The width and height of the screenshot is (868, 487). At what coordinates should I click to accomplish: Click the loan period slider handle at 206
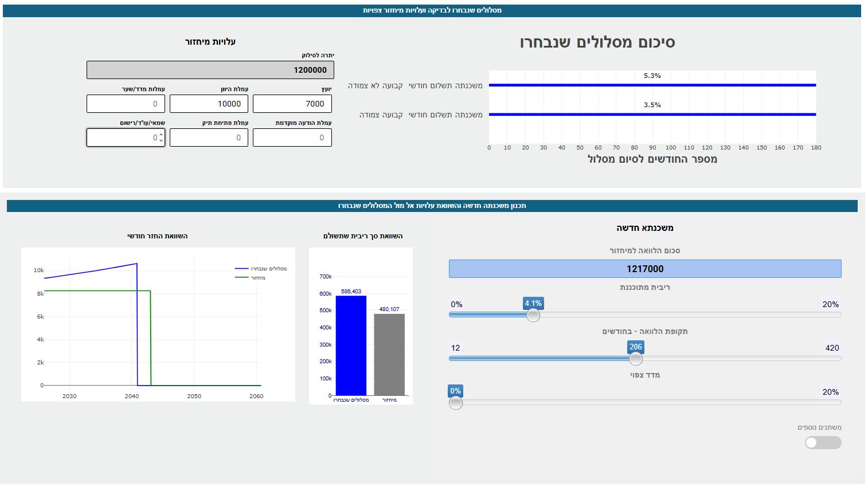(x=635, y=359)
